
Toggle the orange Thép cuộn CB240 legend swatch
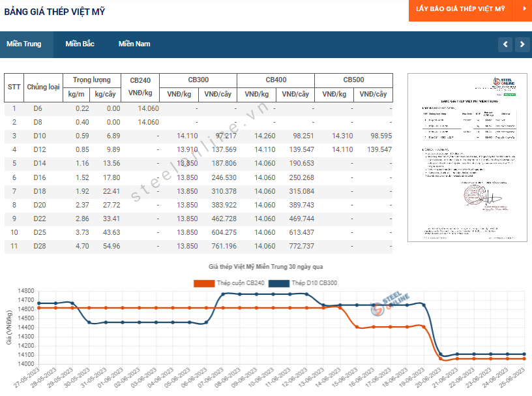pyautogui.click(x=204, y=283)
